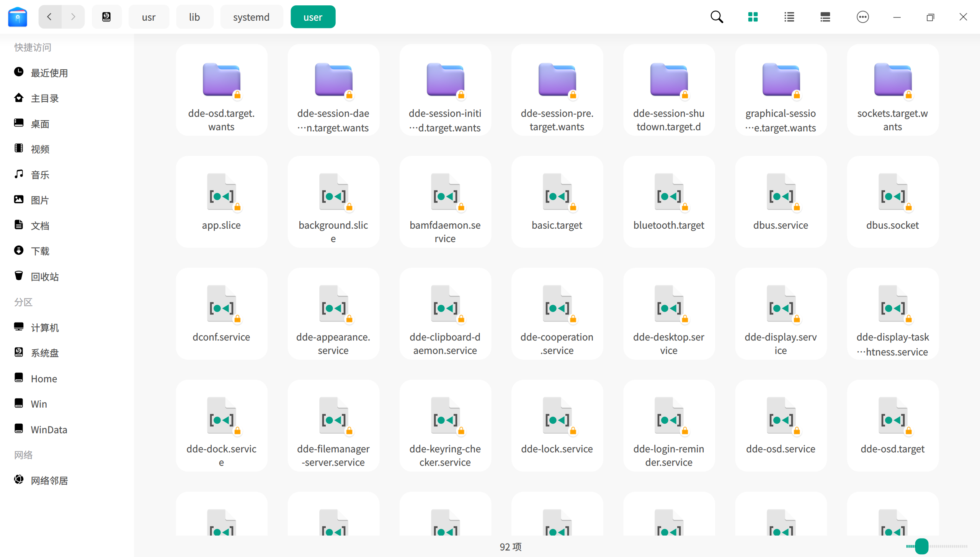Adjust the icon size zoom slider
This screenshot has height=557, width=980.
[921, 546]
